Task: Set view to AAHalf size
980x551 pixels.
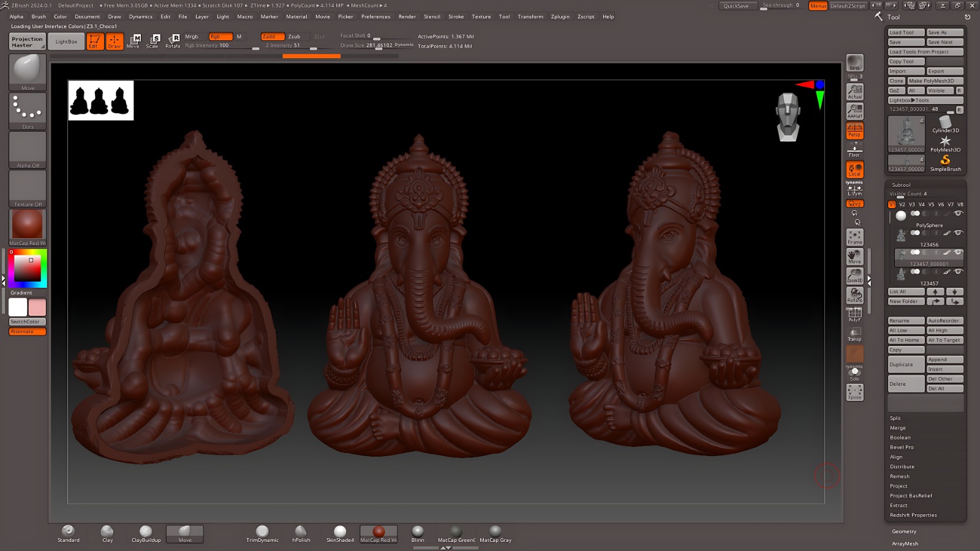Action: pos(854,111)
